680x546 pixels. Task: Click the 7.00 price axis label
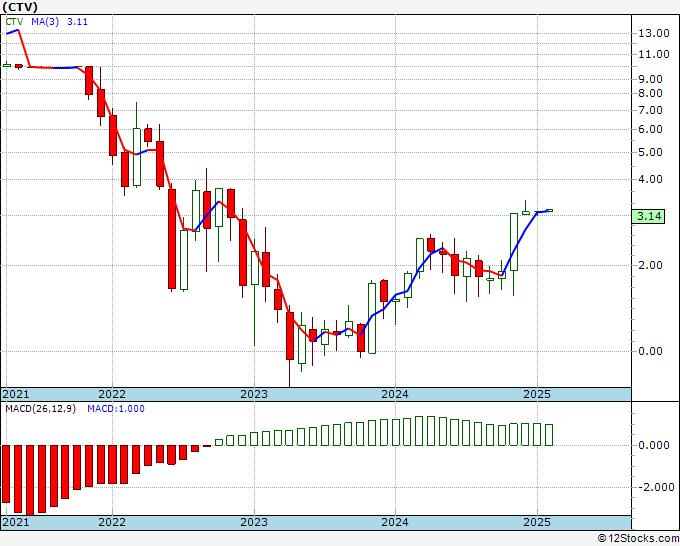[650, 110]
